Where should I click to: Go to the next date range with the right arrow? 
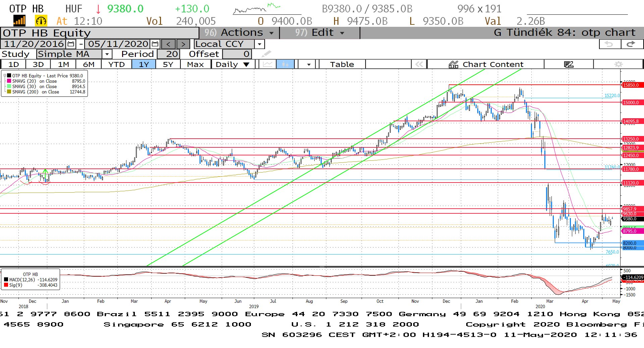tap(183, 44)
